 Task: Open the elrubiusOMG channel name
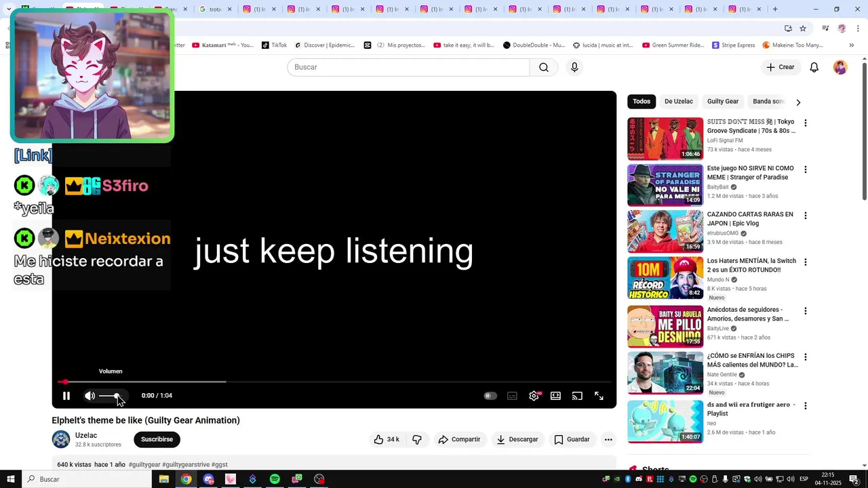(723, 233)
